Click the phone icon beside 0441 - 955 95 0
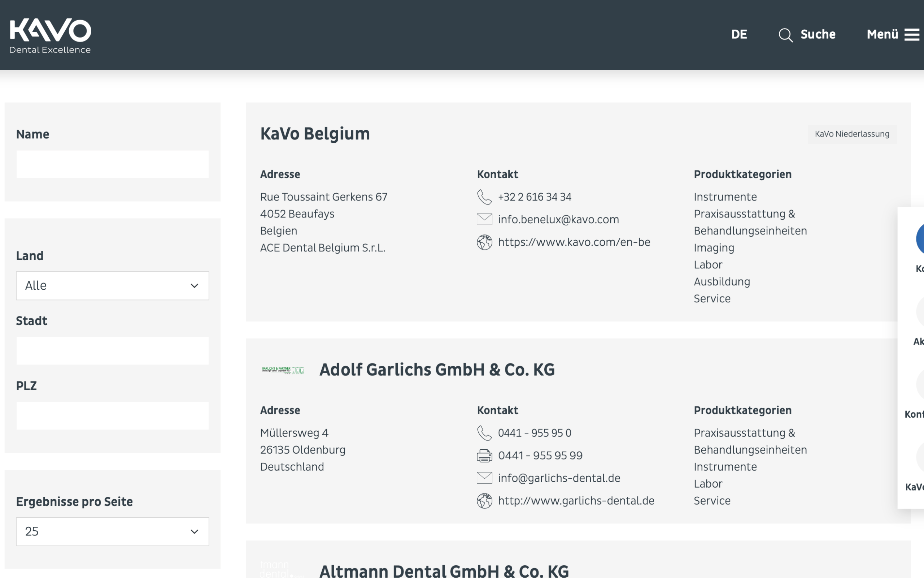The width and height of the screenshot is (924, 578). pos(484,433)
